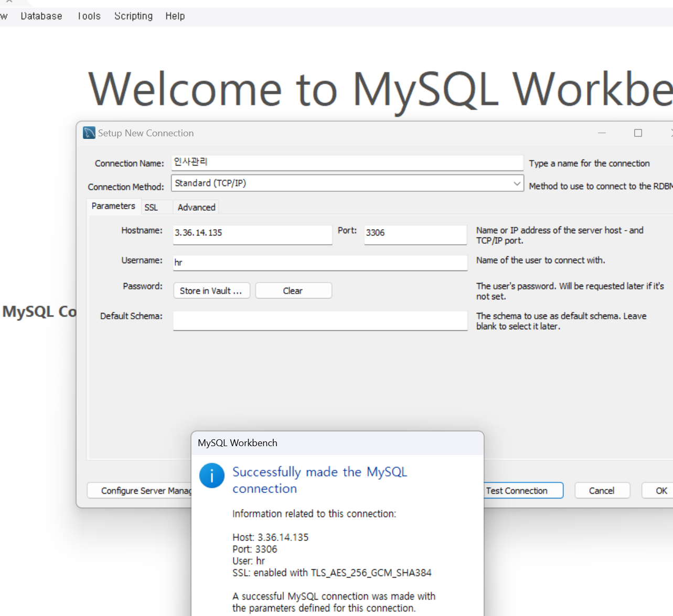Open the Help menu
Viewport: 673px width, 616px height.
pyautogui.click(x=175, y=16)
